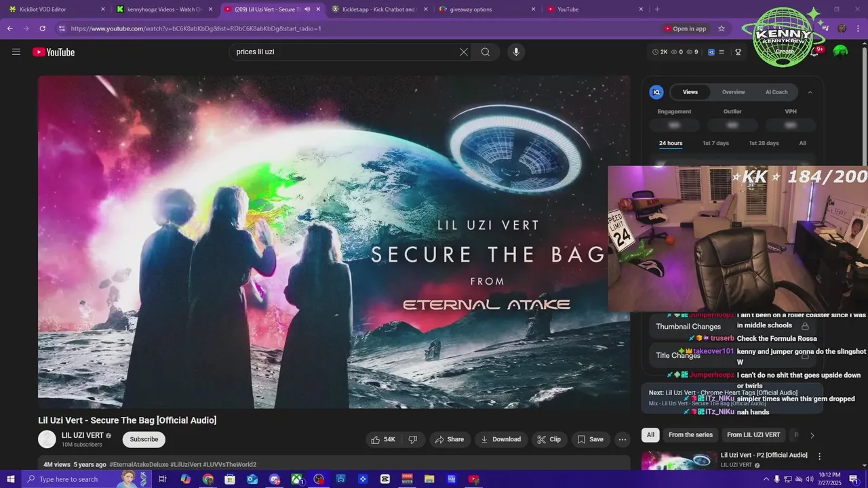Open the vidIQ blue IQ icon in top toolbar
This screenshot has height=488, width=868.
711,52
